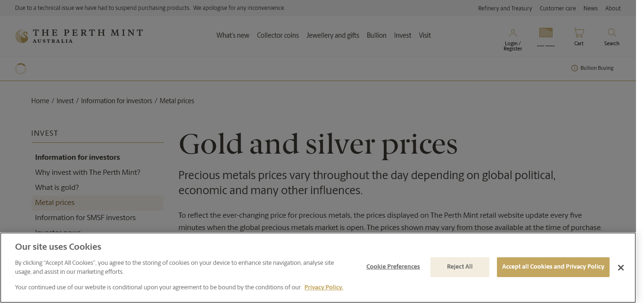
Task: Follow the Privacy Policy link
Action: (323, 287)
